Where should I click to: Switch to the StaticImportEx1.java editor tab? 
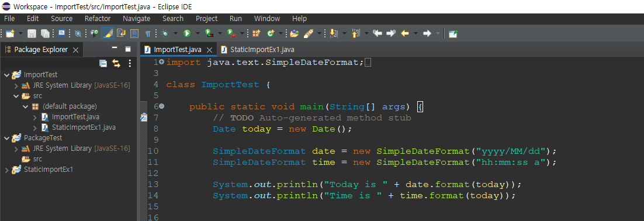258,50
